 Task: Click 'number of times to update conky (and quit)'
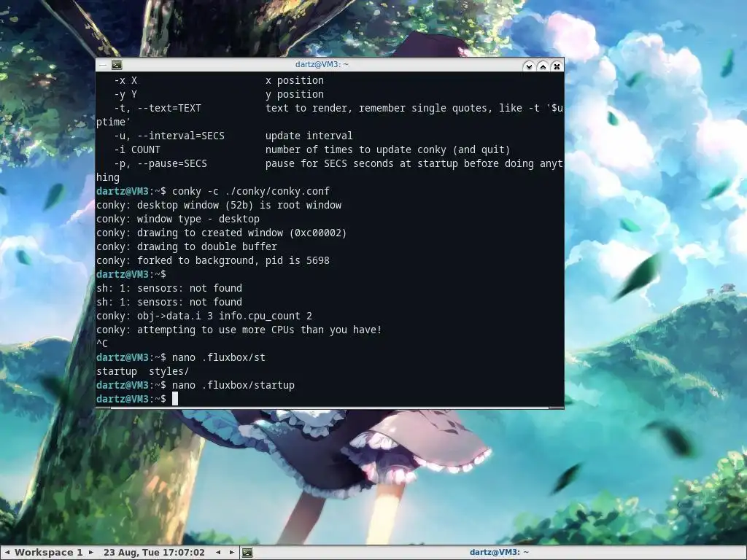tap(387, 149)
